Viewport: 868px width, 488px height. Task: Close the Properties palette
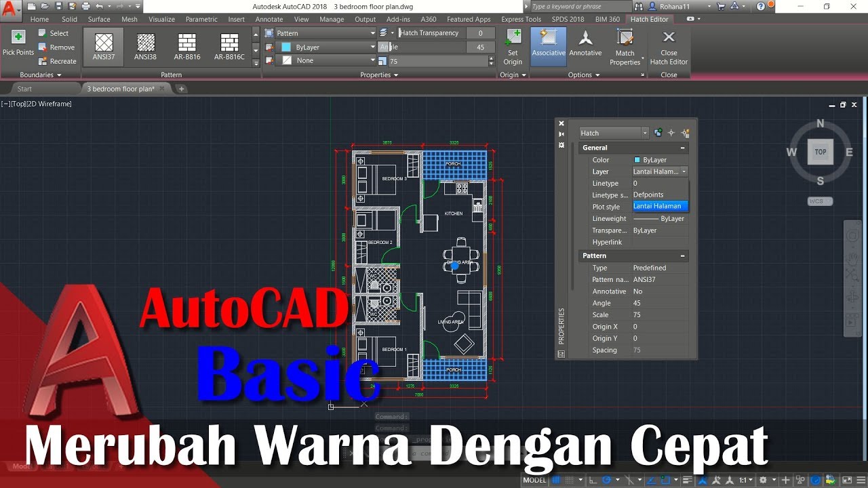(561, 123)
